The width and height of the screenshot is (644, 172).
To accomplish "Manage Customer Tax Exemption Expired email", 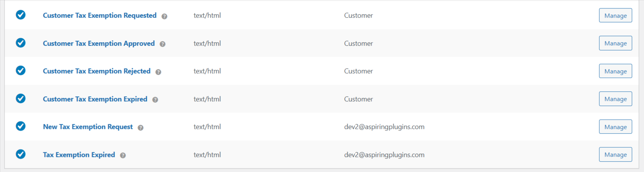I will [x=615, y=99].
